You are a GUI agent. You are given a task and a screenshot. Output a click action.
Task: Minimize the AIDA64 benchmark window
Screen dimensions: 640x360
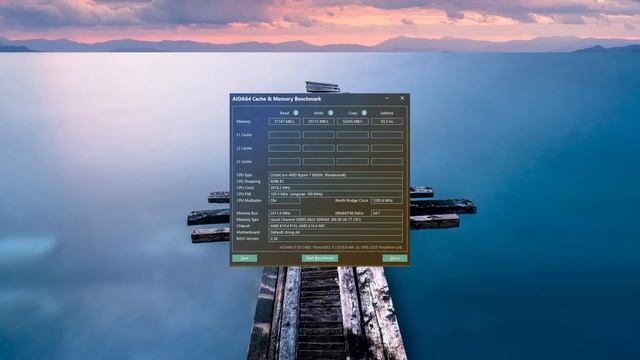[x=387, y=98]
